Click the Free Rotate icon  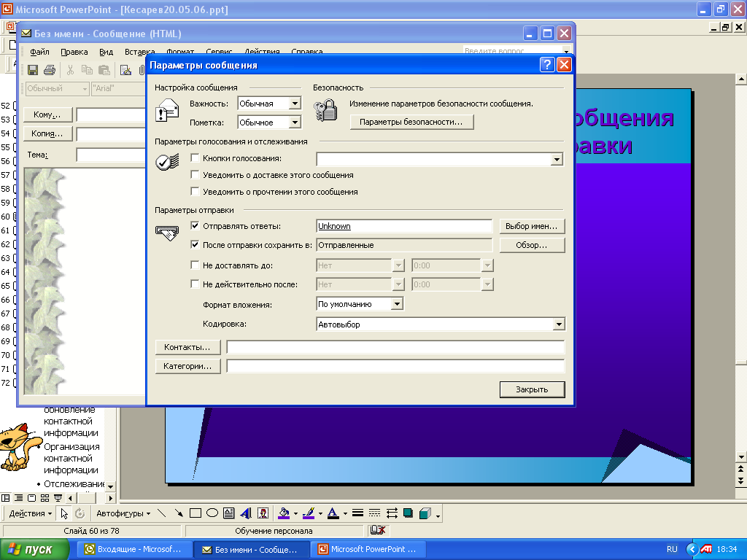pos(80,513)
